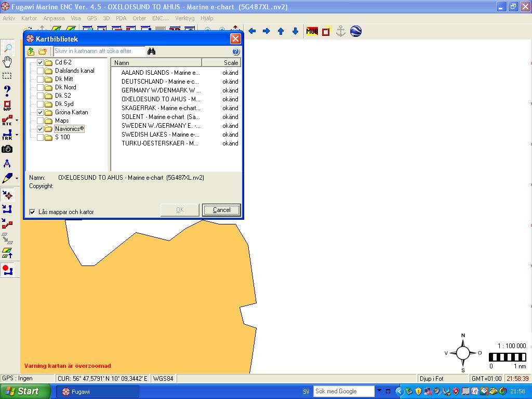This screenshot has height=399, width=532.
Task: Click the follow track arrow icon
Action: [x=7, y=209]
